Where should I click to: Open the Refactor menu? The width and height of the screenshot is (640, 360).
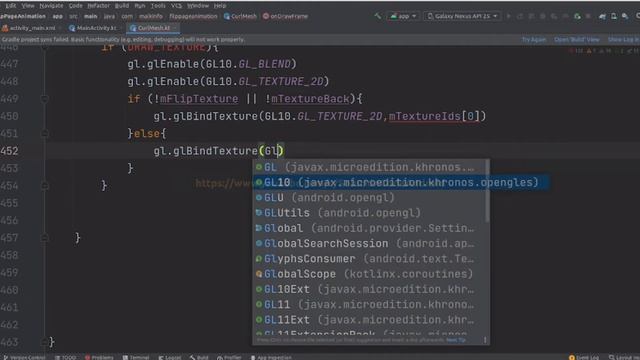tap(98, 6)
